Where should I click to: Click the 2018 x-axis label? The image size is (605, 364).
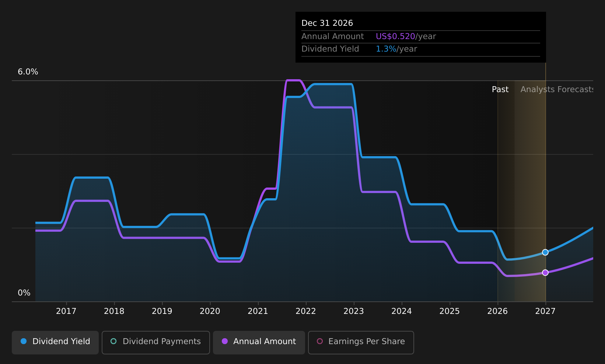[114, 311]
